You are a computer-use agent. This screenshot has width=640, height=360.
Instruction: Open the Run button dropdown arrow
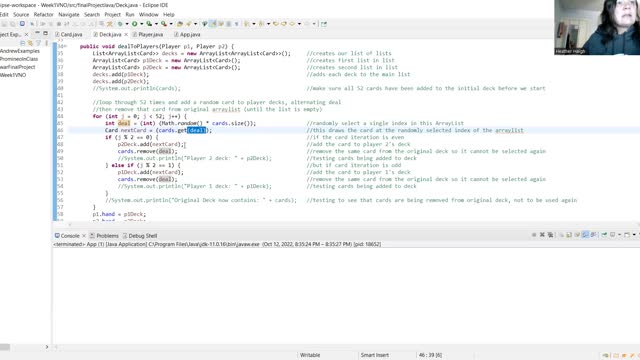pyautogui.click(x=141, y=24)
